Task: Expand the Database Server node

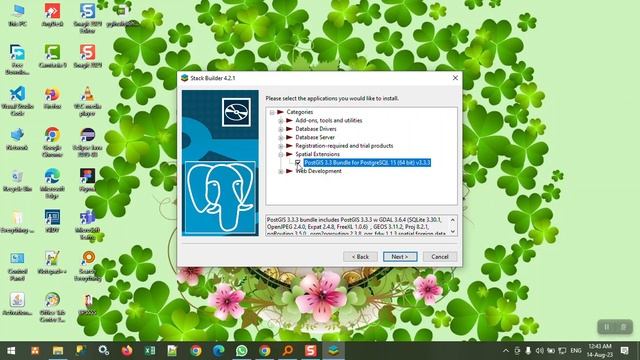Action: [x=281, y=138]
